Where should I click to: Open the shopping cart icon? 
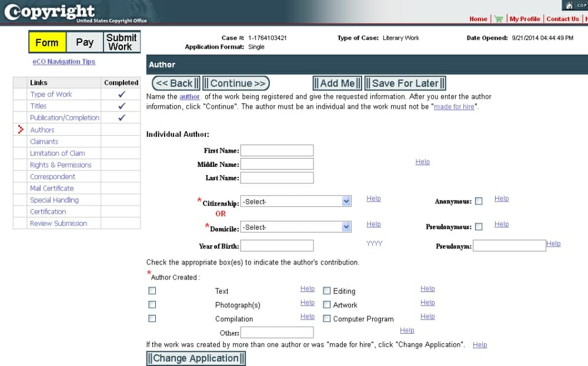pos(499,19)
